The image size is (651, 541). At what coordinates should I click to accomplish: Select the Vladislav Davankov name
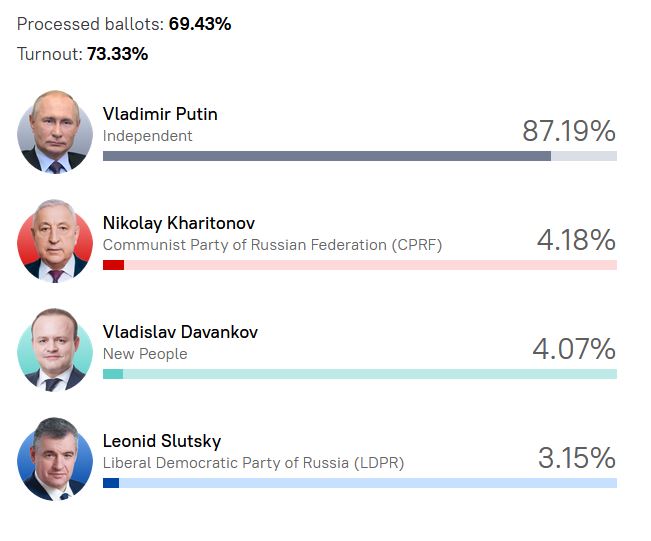coord(180,332)
